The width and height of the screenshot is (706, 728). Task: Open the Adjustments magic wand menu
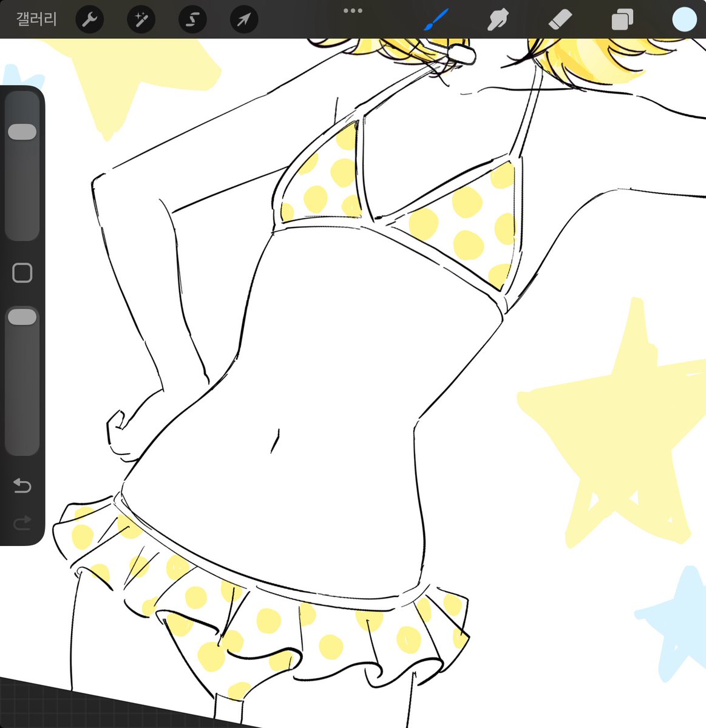(x=141, y=20)
